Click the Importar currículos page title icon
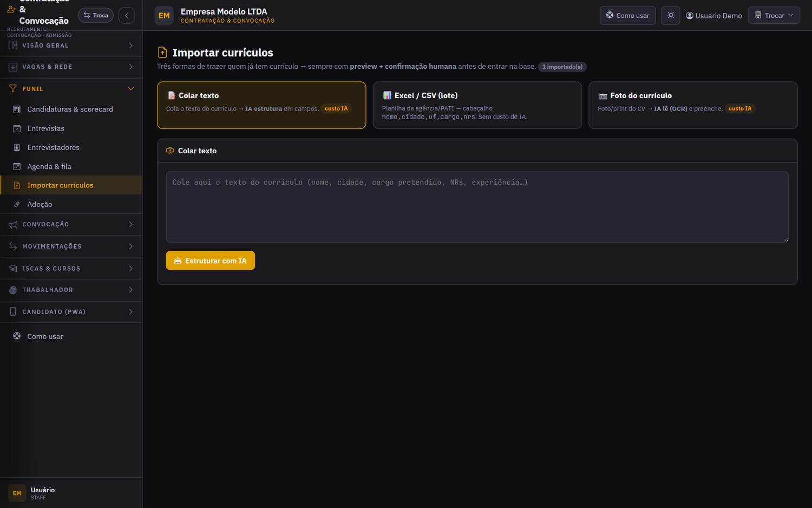Image resolution: width=812 pixels, height=508 pixels. pyautogui.click(x=162, y=53)
